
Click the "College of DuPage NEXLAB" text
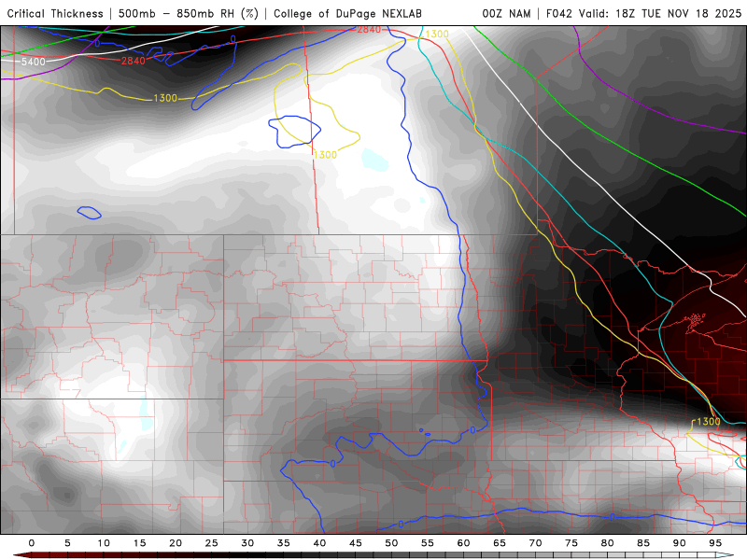tap(347, 13)
